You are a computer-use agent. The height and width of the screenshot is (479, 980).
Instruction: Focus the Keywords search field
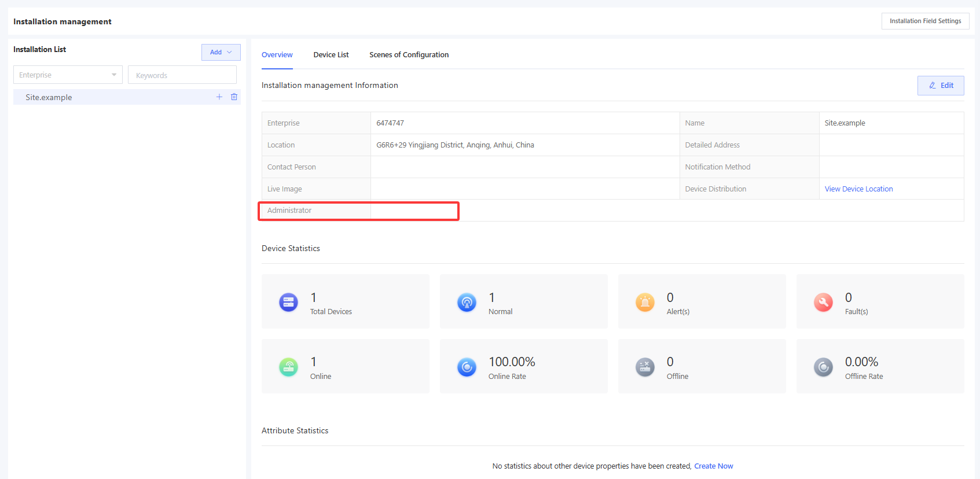[x=182, y=75]
